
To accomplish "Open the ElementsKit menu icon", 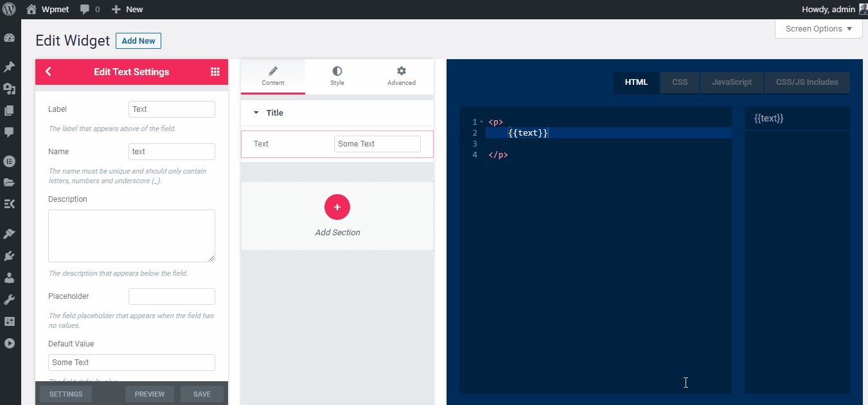I will click(x=9, y=204).
